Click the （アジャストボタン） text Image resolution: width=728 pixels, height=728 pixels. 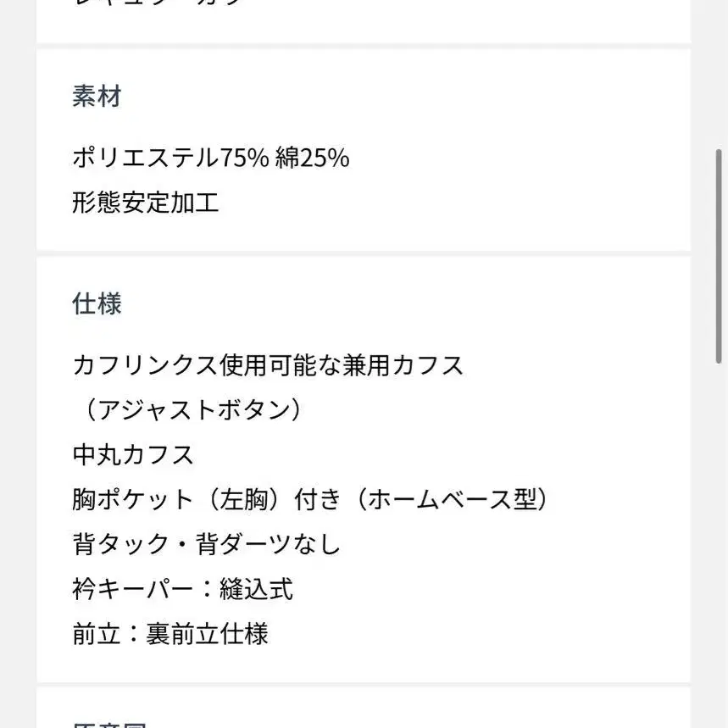pos(188,410)
